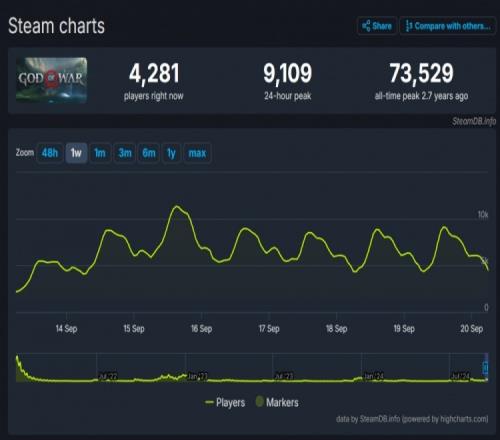Click the compare icon beside Compare text
500x440 pixels.
409,26
